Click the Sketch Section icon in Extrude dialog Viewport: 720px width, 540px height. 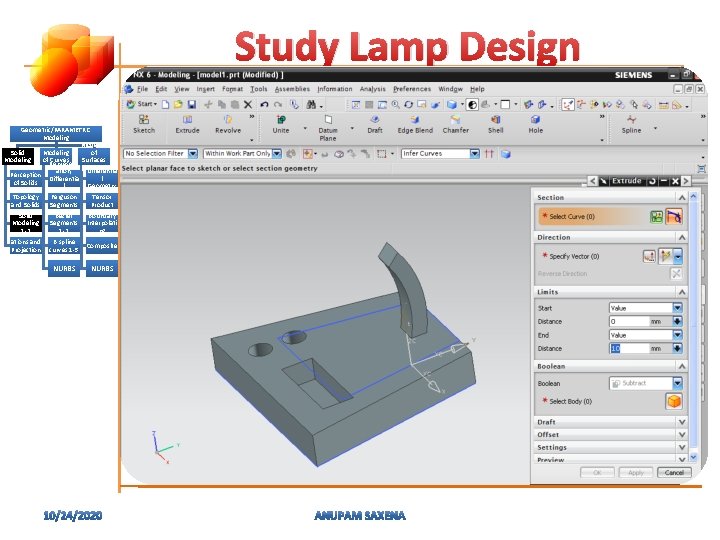coord(657,216)
